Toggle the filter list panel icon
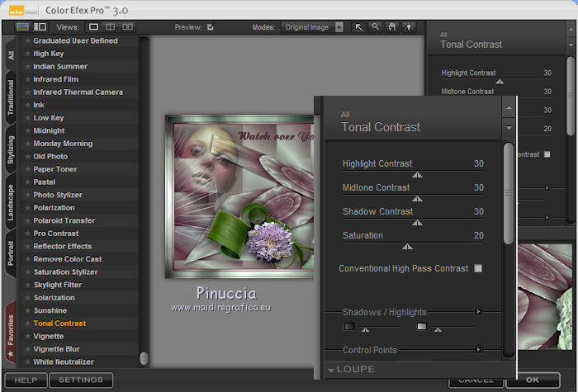This screenshot has width=578, height=392. pyautogui.click(x=39, y=27)
